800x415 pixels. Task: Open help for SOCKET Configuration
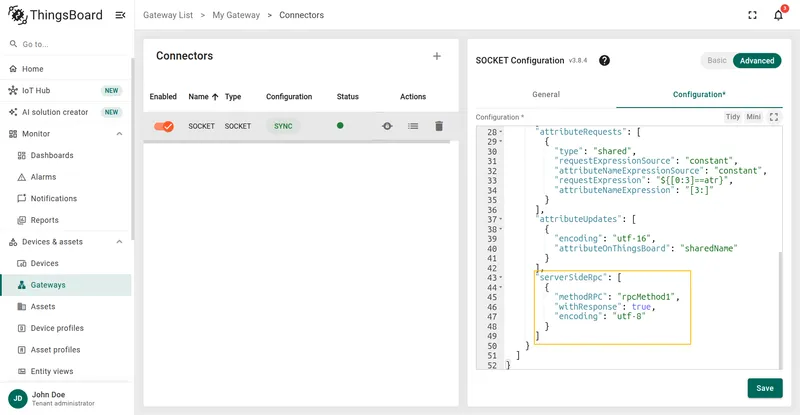(x=605, y=61)
